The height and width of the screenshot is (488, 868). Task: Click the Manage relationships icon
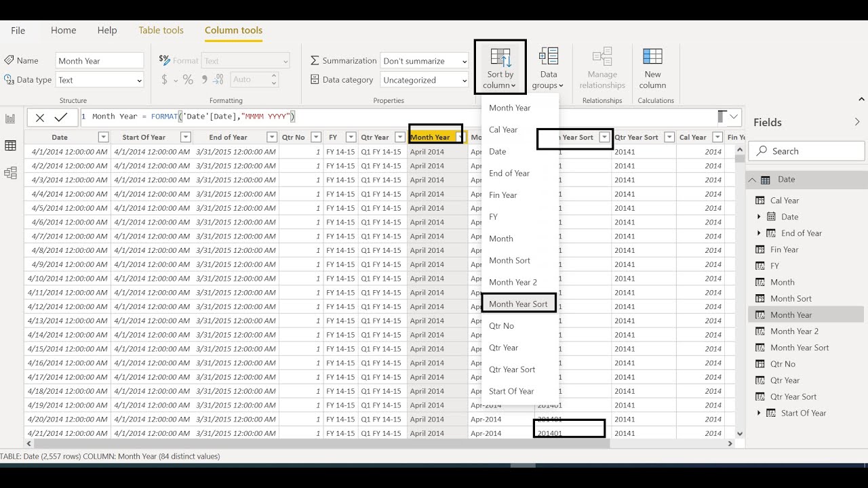pos(602,57)
